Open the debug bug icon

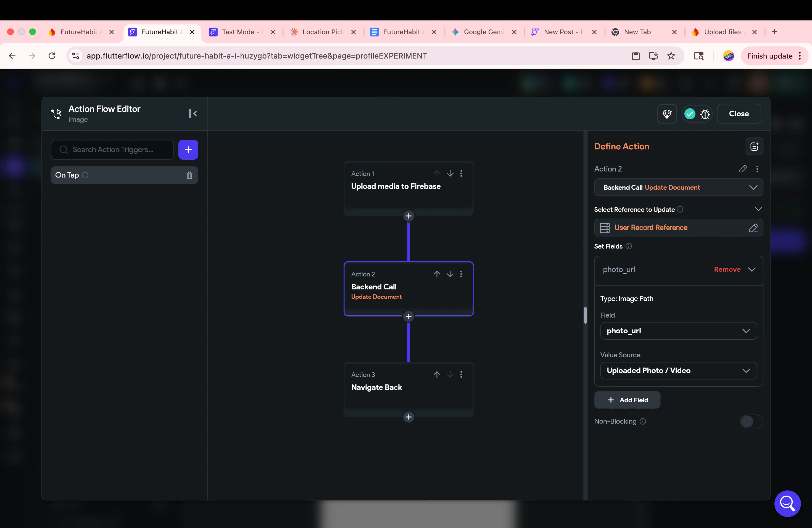705,114
